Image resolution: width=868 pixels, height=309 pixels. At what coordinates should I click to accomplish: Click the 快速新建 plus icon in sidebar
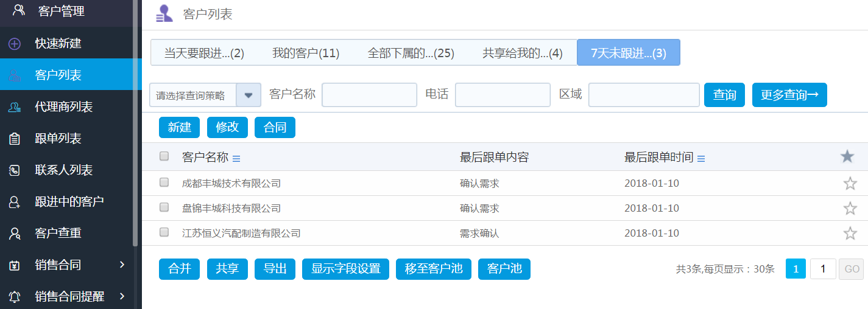15,44
